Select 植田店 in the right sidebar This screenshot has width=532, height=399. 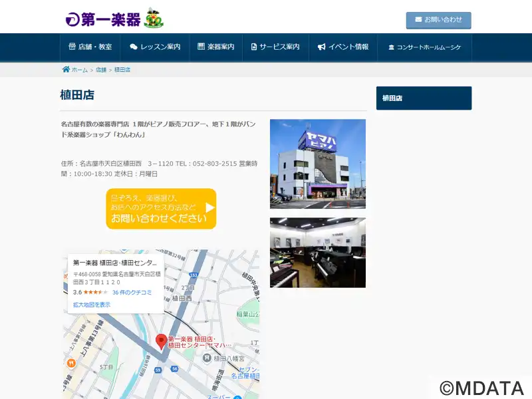(424, 98)
